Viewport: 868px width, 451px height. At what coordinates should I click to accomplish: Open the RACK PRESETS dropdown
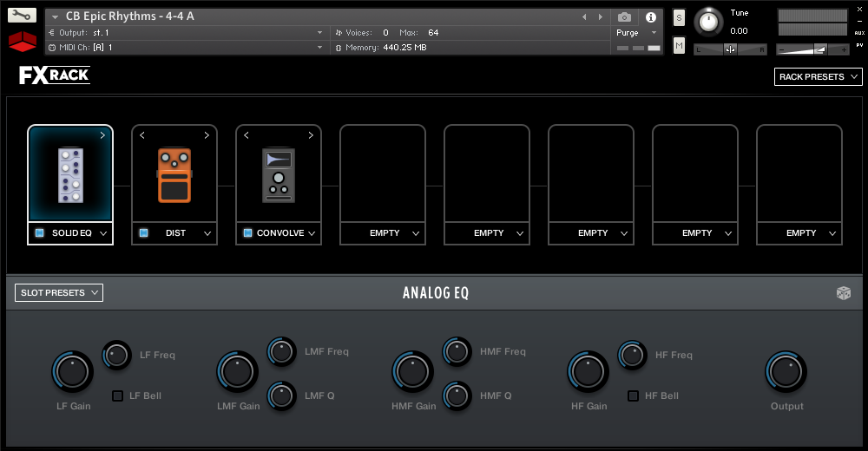[x=818, y=77]
